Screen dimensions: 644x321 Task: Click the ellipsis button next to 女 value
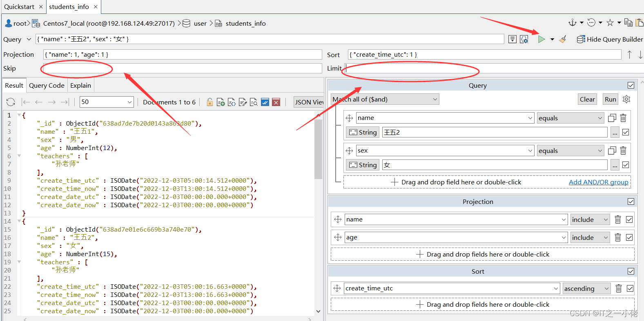[615, 165]
